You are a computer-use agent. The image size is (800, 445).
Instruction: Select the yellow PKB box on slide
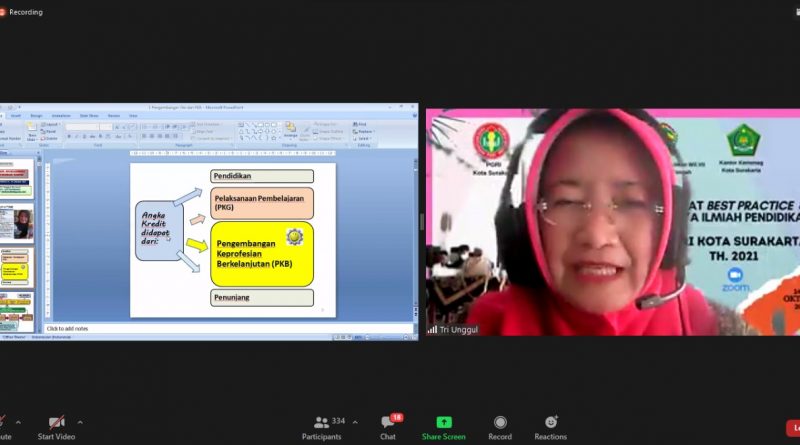261,253
